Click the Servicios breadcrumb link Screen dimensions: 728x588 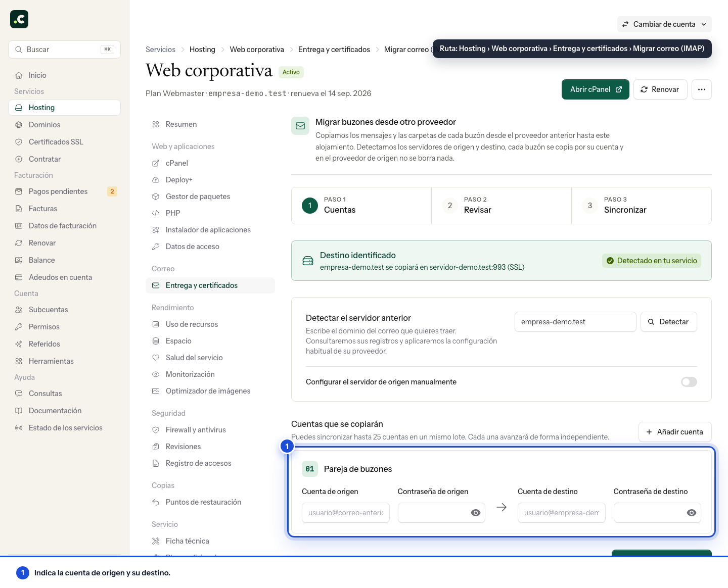coord(160,50)
